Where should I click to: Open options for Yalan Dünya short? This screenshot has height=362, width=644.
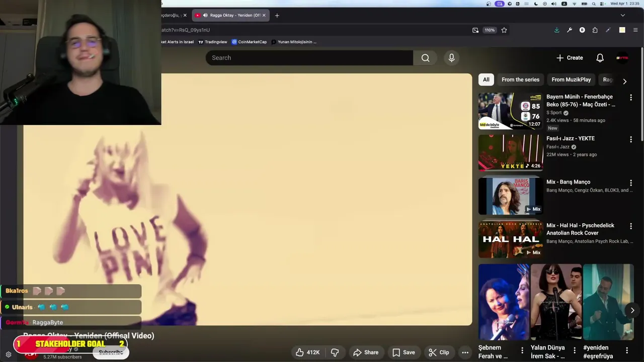pyautogui.click(x=575, y=350)
